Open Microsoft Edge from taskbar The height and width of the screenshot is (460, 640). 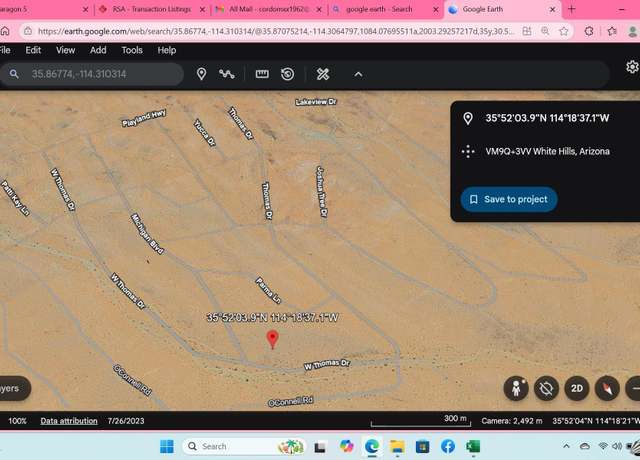pos(372,447)
